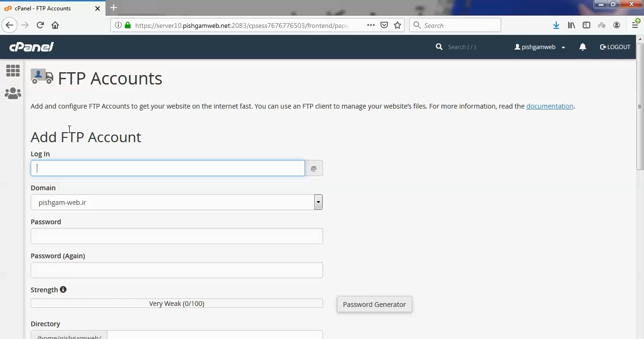This screenshot has width=644, height=339.
Task: Bookmark this page with the star icon
Action: tap(397, 25)
